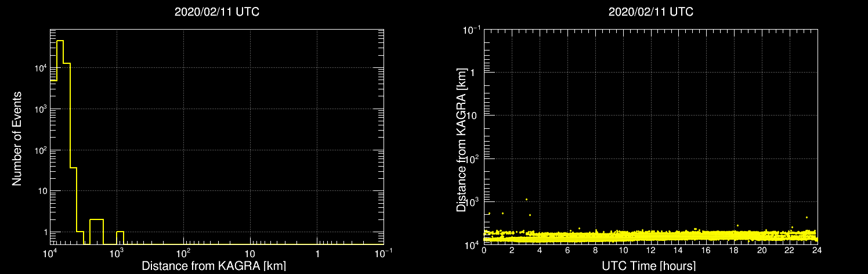Click the 10^2 tick on scatter plot y-axis
The image size is (868, 274).
tap(473, 158)
